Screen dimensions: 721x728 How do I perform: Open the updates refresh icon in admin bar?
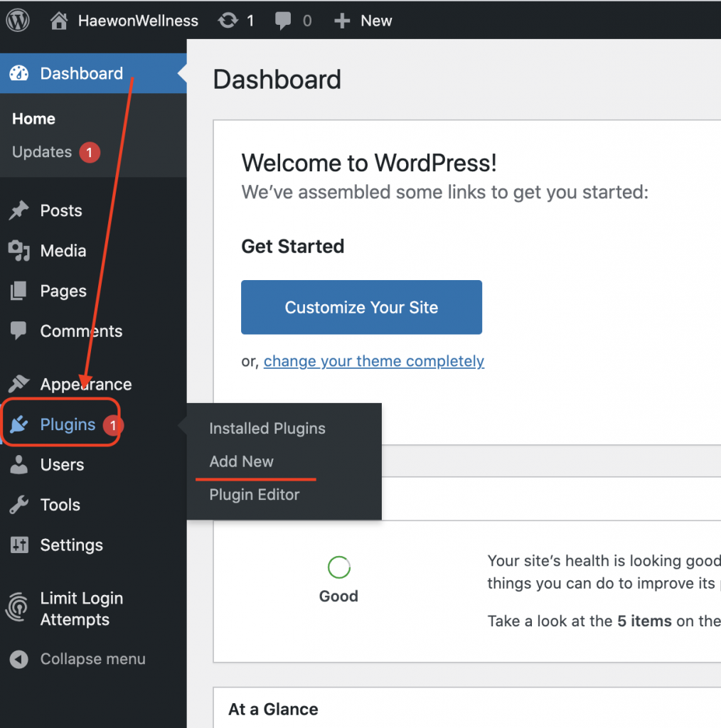[x=228, y=21]
